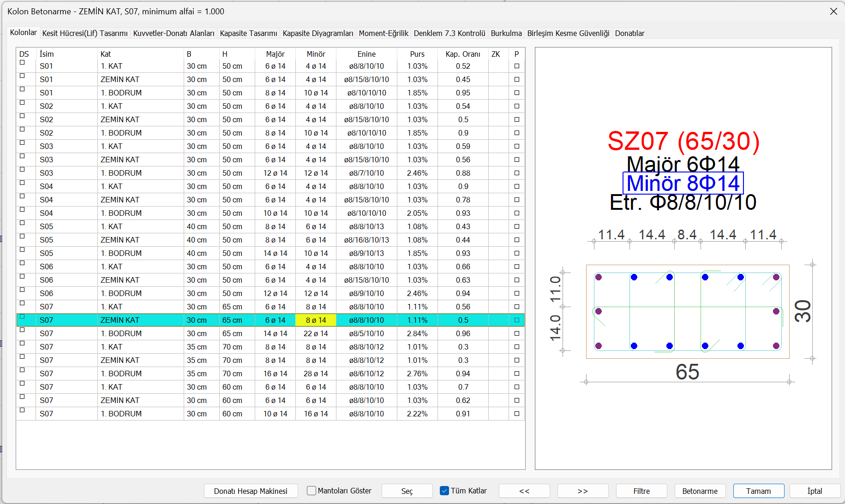Click Enine value ø8/16/8/10/13

tap(366, 240)
